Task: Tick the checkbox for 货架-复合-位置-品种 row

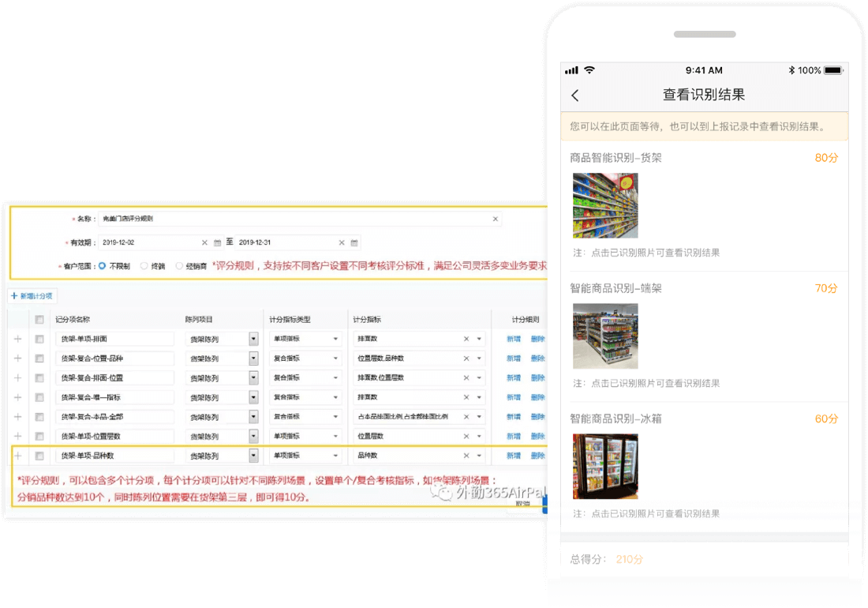Action: pyautogui.click(x=39, y=358)
